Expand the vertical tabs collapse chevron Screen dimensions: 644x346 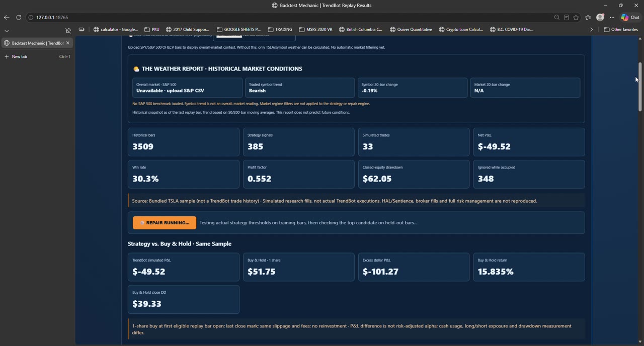tap(7, 31)
